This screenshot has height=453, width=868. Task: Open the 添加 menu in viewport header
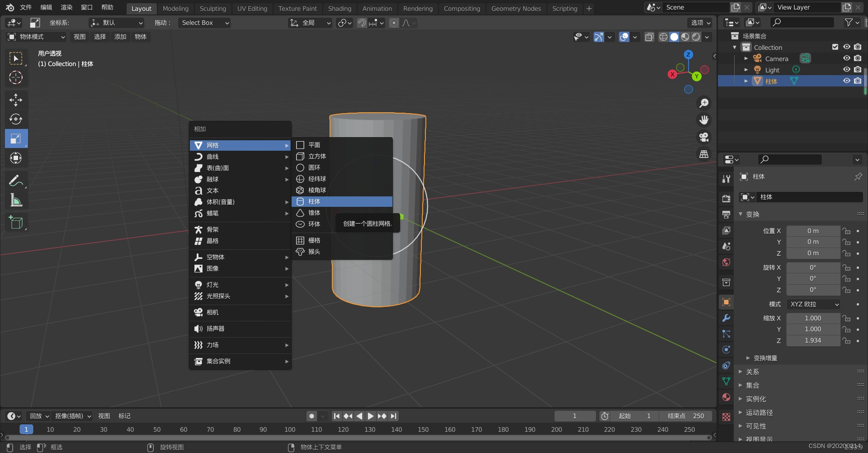pyautogui.click(x=120, y=37)
